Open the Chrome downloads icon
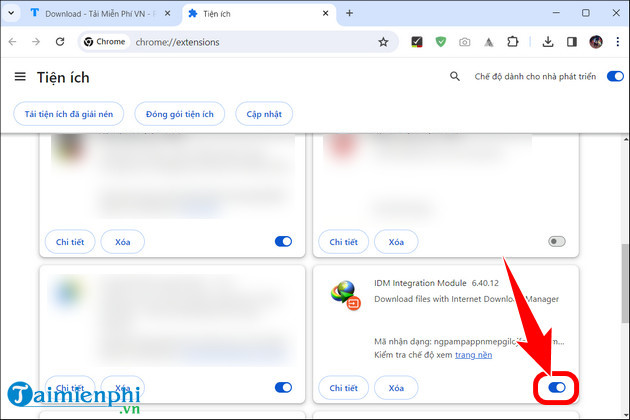This screenshot has width=630, height=420. click(547, 42)
